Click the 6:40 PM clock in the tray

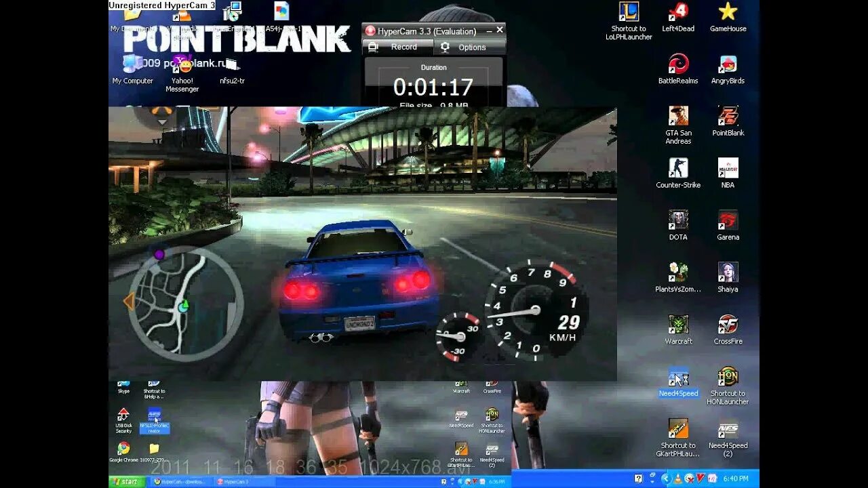[736, 479]
